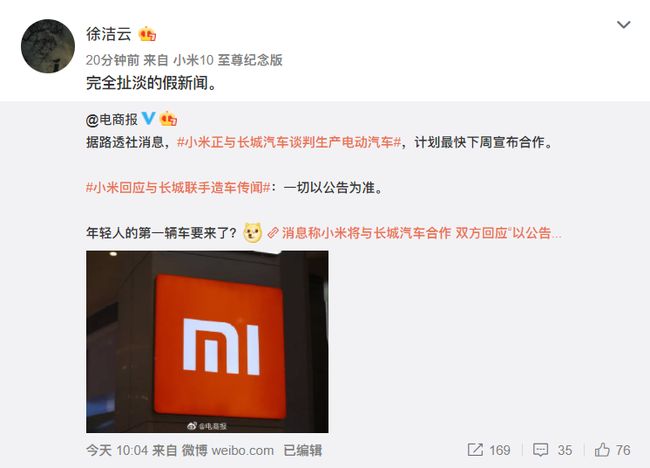This screenshot has width=650, height=468.
Task: Click the crown badge next to 徐洁云
Action: pos(148,34)
